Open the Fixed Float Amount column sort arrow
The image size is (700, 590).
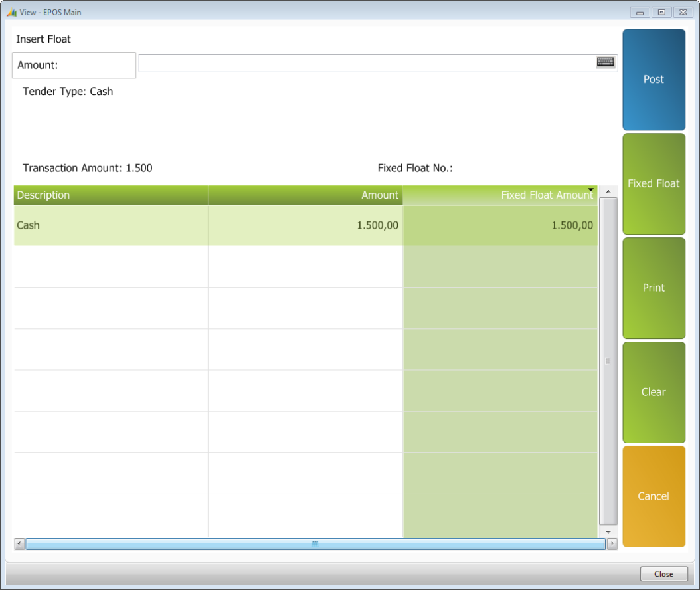590,190
